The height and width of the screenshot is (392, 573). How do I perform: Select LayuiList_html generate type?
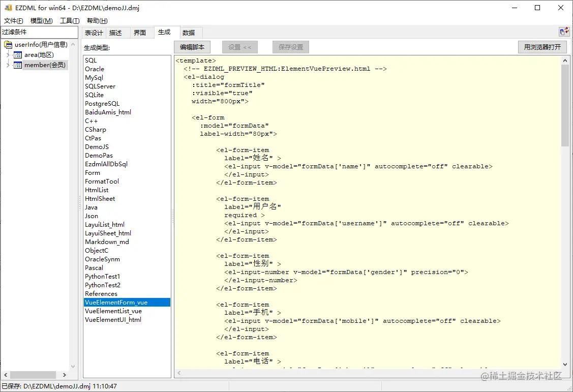coord(127,225)
